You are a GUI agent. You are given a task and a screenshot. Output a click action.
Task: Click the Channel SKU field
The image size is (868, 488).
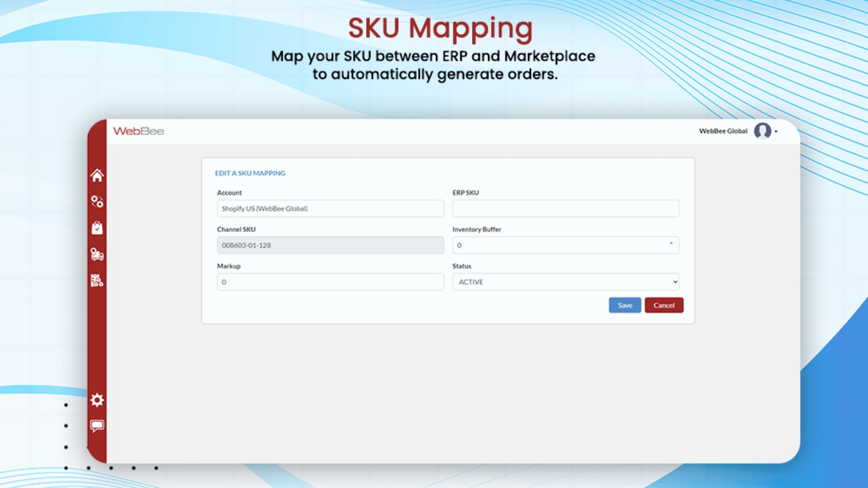[x=330, y=245]
